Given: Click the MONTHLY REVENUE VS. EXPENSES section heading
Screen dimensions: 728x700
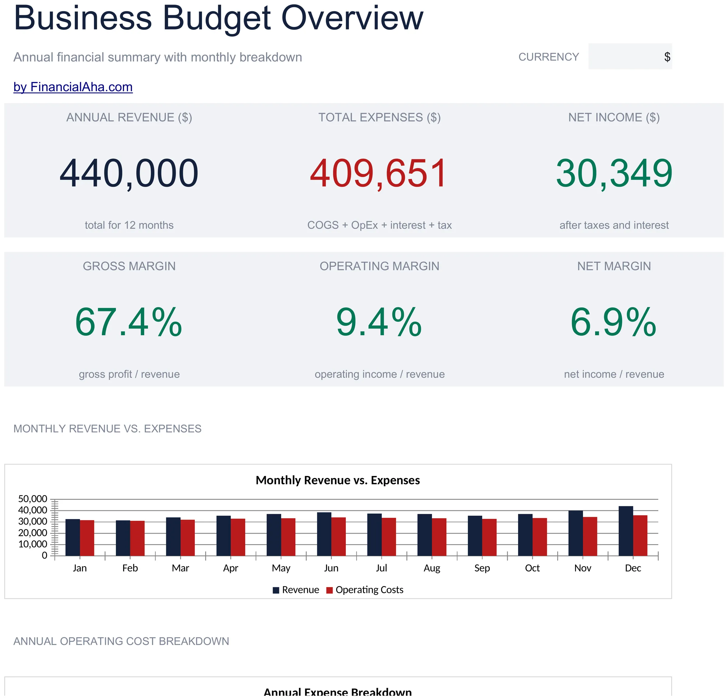Looking at the screenshot, I should click(x=107, y=429).
